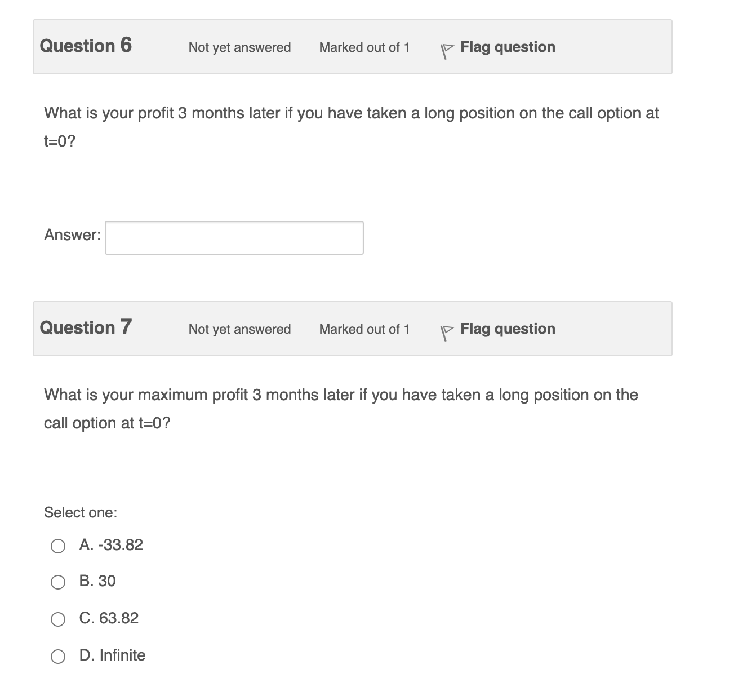Select the C. 63.82 option
The image size is (756, 700).
click(x=58, y=618)
